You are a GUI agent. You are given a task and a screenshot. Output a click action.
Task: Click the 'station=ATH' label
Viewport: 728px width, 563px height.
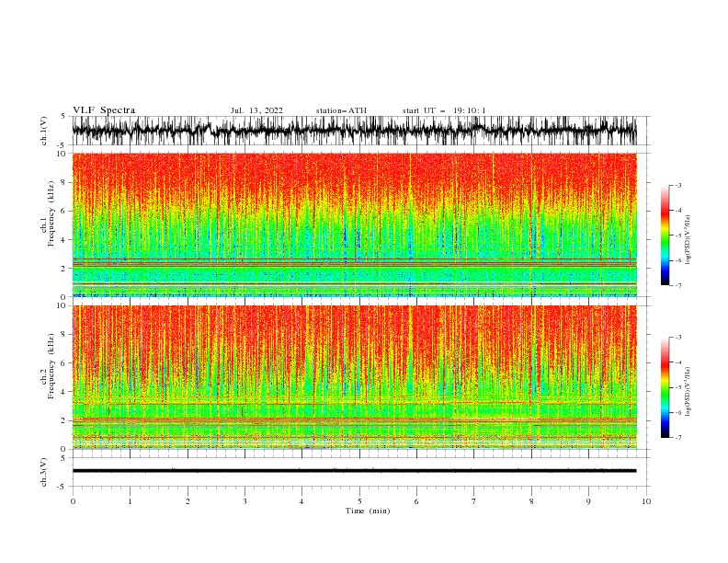click(341, 110)
